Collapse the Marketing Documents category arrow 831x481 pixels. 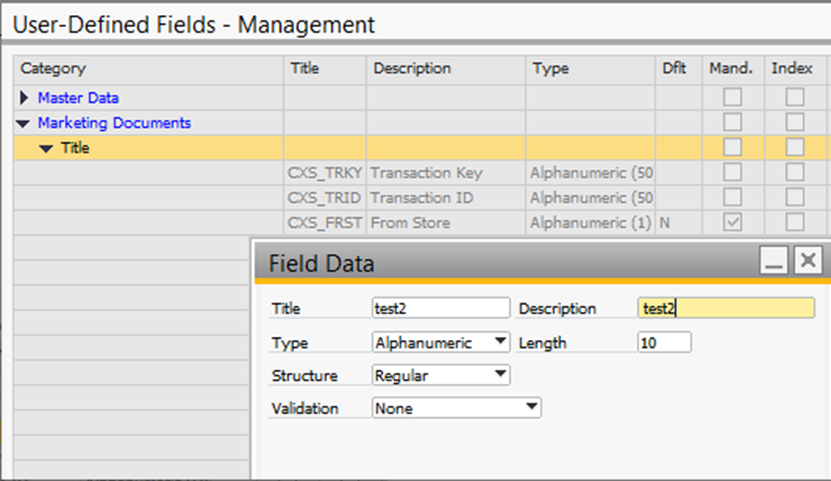pyautogui.click(x=23, y=123)
